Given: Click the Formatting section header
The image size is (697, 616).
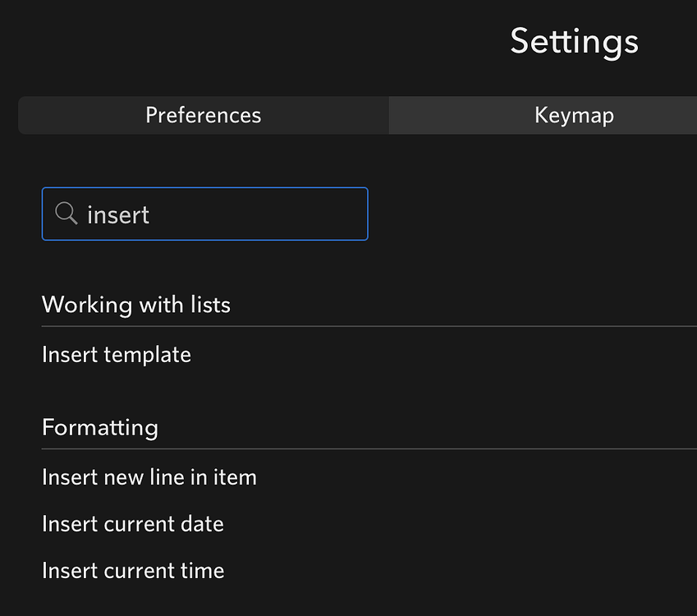Looking at the screenshot, I should (99, 427).
